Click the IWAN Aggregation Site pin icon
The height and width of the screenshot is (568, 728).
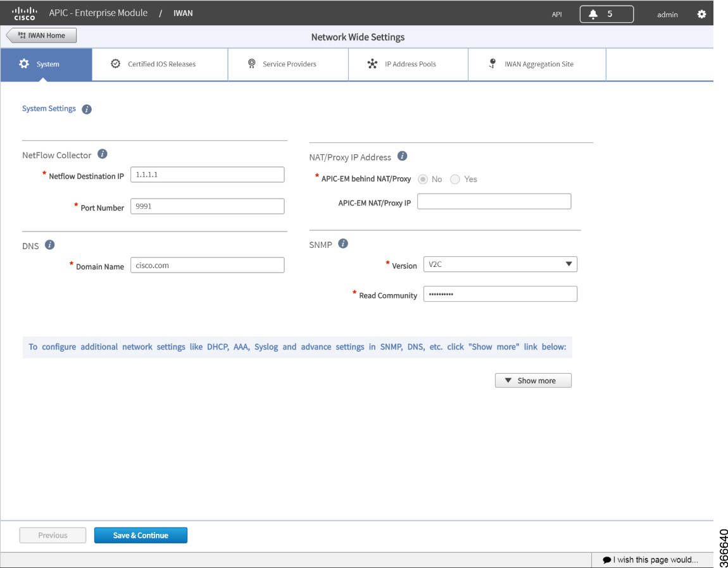point(493,64)
